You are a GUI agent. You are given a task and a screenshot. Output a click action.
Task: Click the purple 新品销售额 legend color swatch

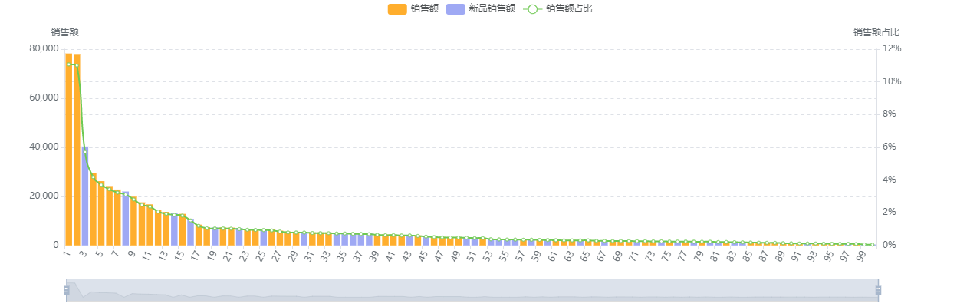[x=455, y=9]
